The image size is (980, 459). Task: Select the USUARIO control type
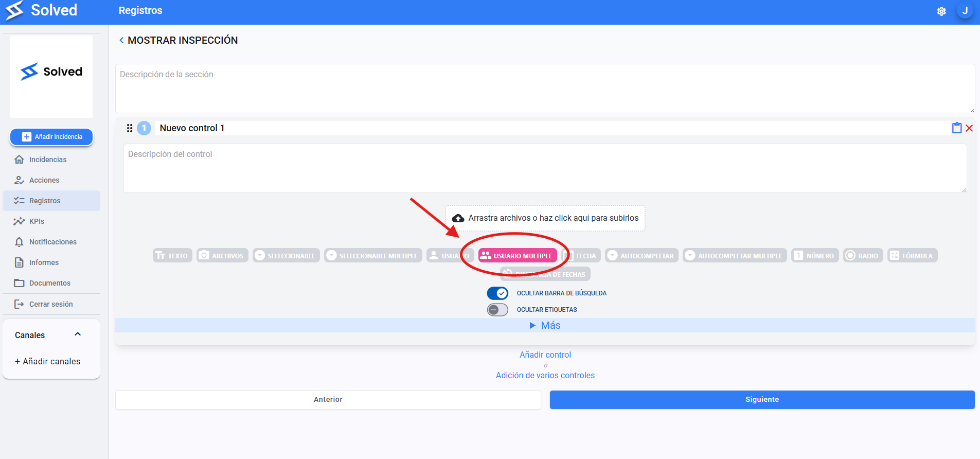coord(450,256)
